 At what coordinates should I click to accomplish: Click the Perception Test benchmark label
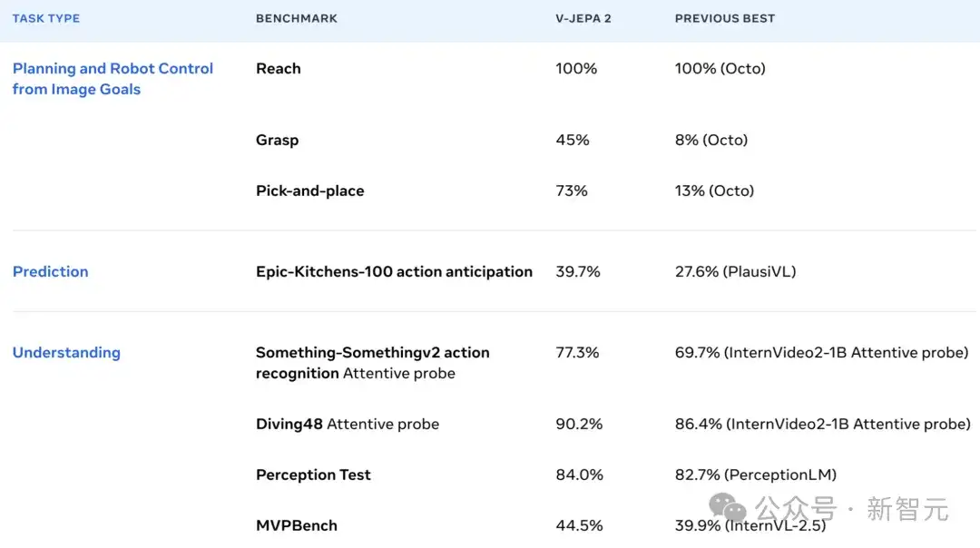click(x=313, y=475)
